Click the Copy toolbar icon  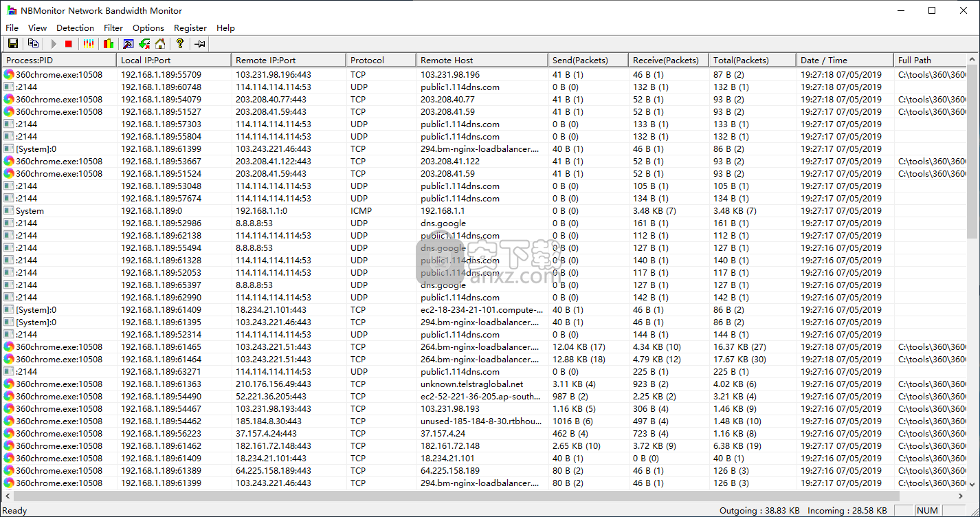[x=33, y=44]
